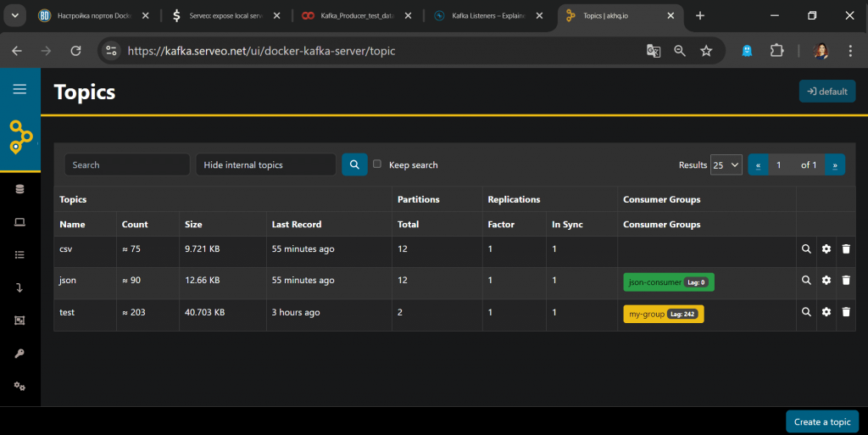Expand the Results 25 per-page dropdown
The height and width of the screenshot is (435, 868).
pyautogui.click(x=726, y=165)
